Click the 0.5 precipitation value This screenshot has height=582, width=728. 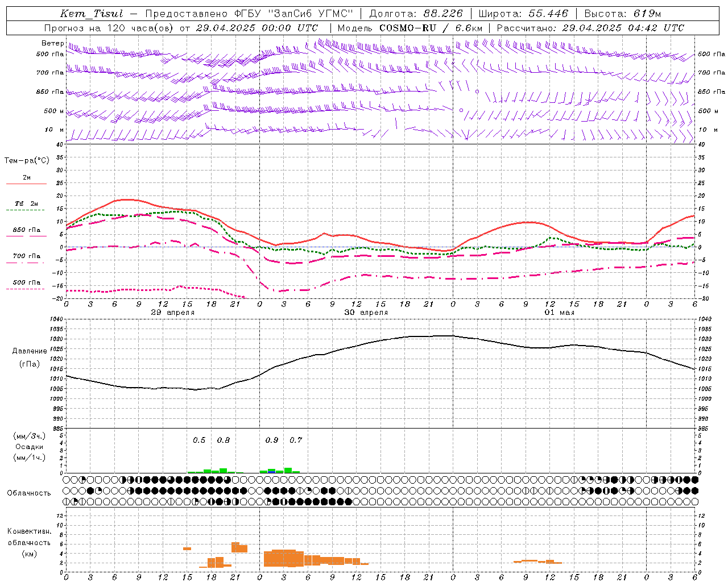[199, 440]
